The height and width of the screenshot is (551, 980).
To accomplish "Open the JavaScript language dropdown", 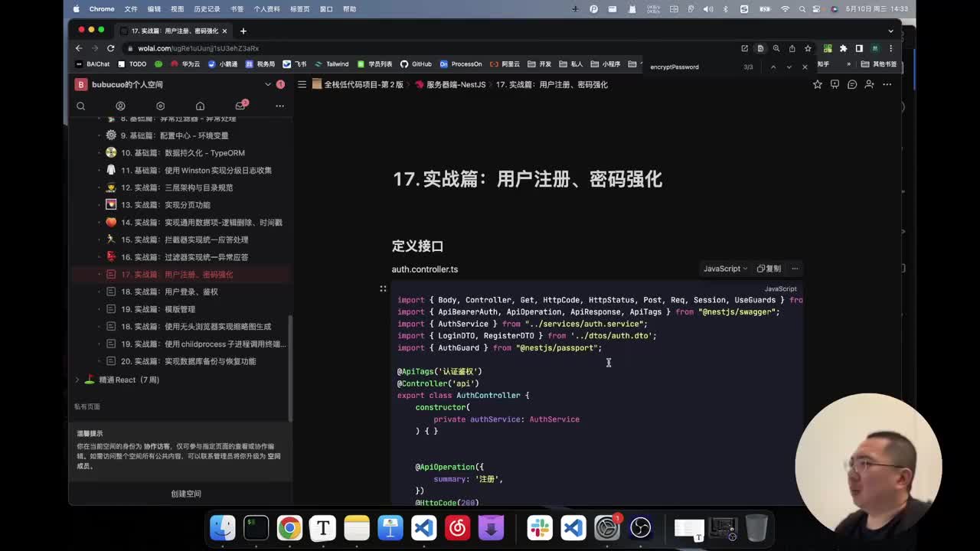I will click(x=725, y=269).
